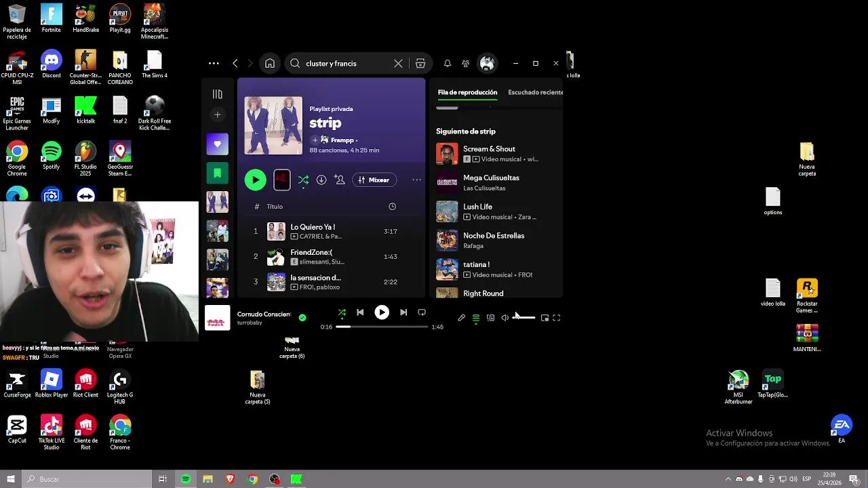The height and width of the screenshot is (488, 868).
Task: Click the song progress bar
Action: coord(382,327)
